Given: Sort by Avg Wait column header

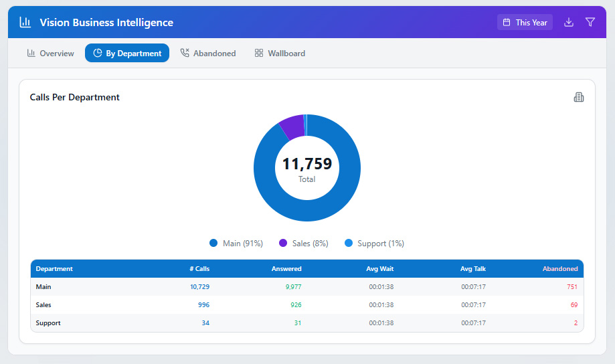Looking at the screenshot, I should click(379, 269).
